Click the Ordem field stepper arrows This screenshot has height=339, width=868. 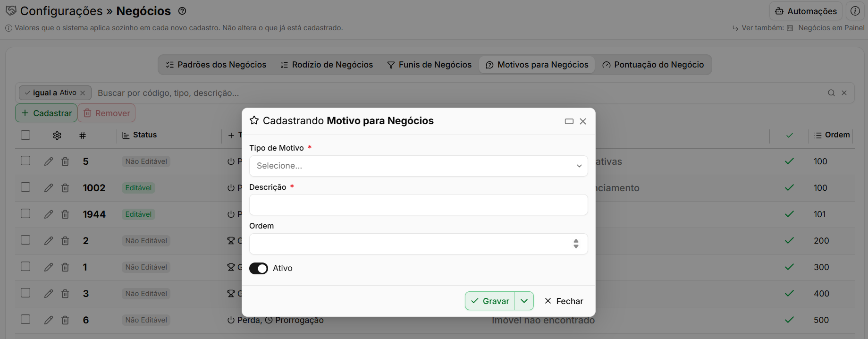(576, 244)
